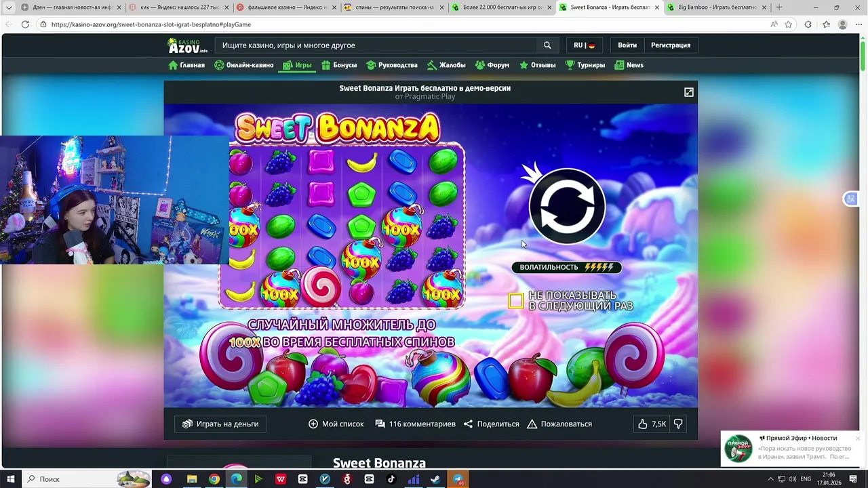Click the Войти button
This screenshot has width=868, height=488.
pyautogui.click(x=627, y=45)
